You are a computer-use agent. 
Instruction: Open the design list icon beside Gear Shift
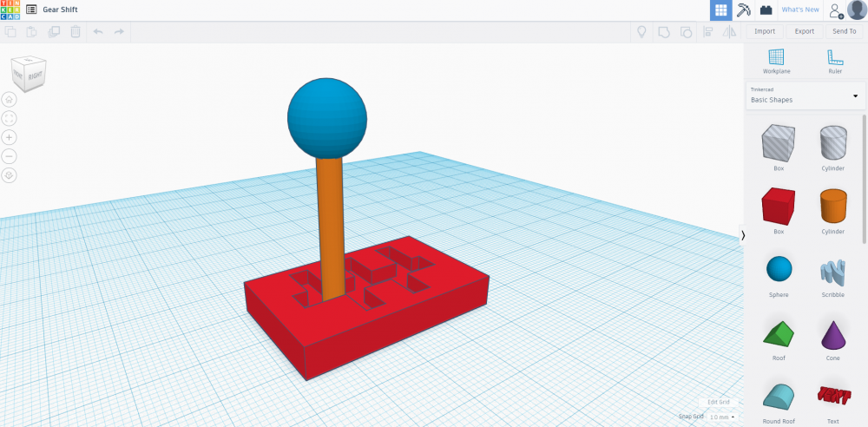(x=31, y=10)
